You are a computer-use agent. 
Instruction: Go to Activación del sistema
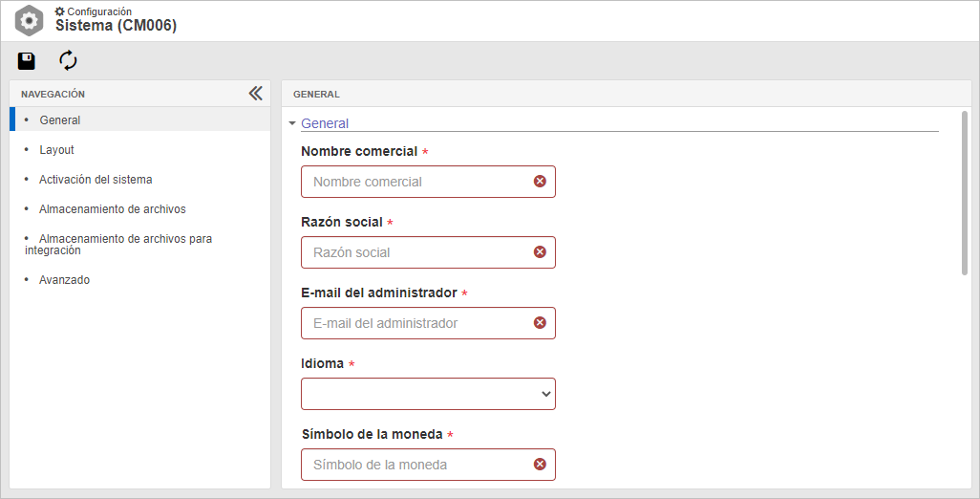click(x=96, y=180)
